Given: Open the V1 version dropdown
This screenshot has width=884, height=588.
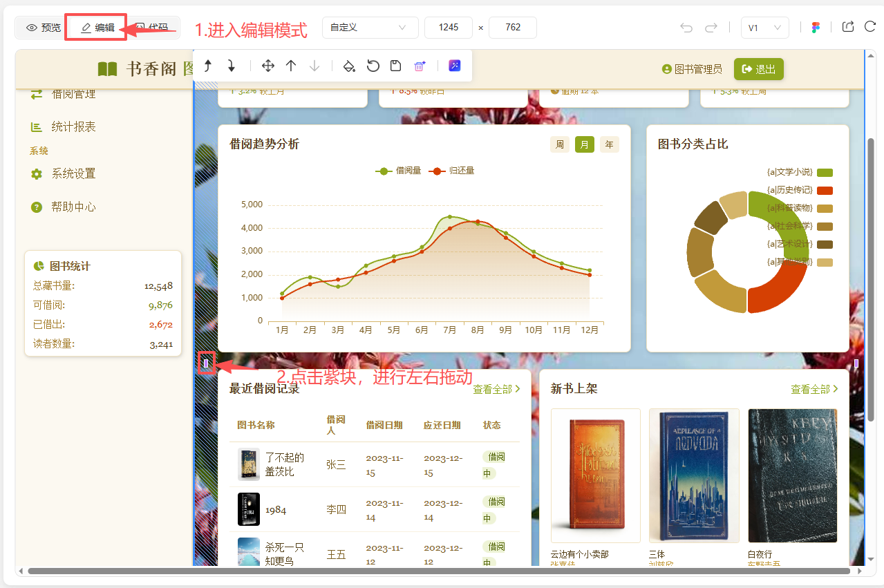Looking at the screenshot, I should point(764,28).
